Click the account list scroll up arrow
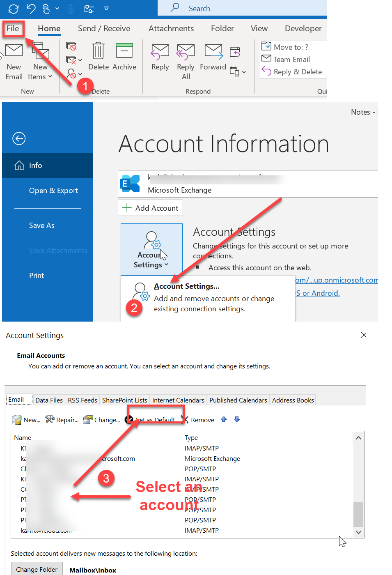 358,438
